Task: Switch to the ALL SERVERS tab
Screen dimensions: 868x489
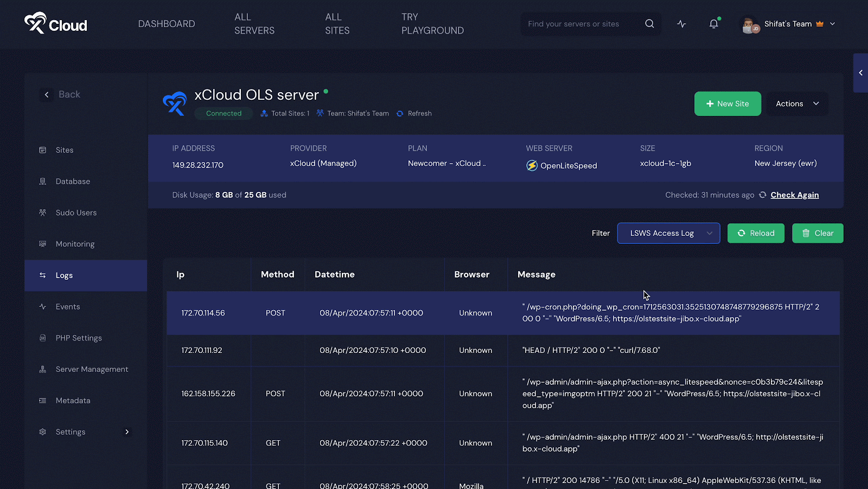Action: [254, 24]
